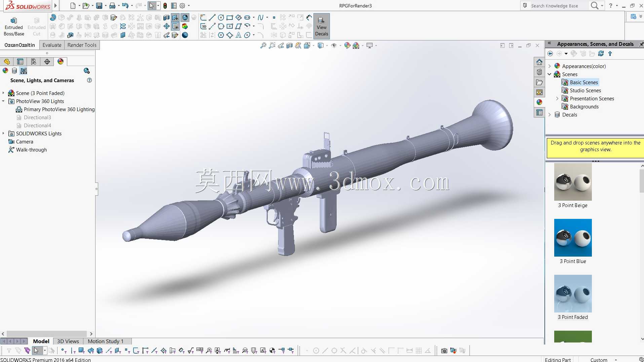The image size is (644, 362).
Task: Click the Print icon
Action: click(112, 6)
